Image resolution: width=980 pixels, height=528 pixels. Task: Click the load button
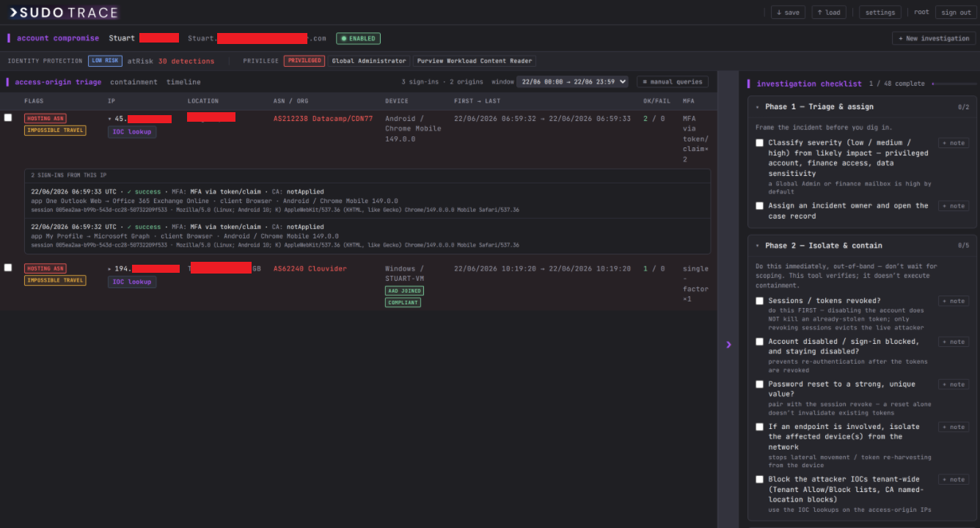pyautogui.click(x=829, y=12)
